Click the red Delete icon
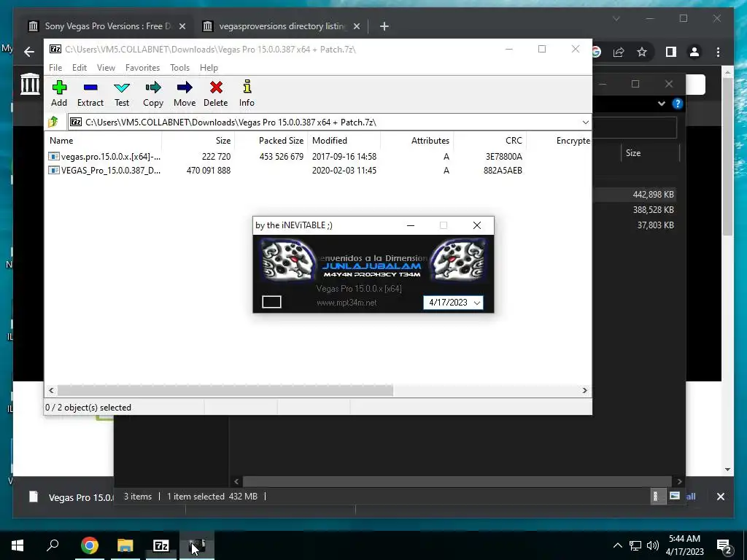This screenshot has height=560, width=747. tap(216, 94)
